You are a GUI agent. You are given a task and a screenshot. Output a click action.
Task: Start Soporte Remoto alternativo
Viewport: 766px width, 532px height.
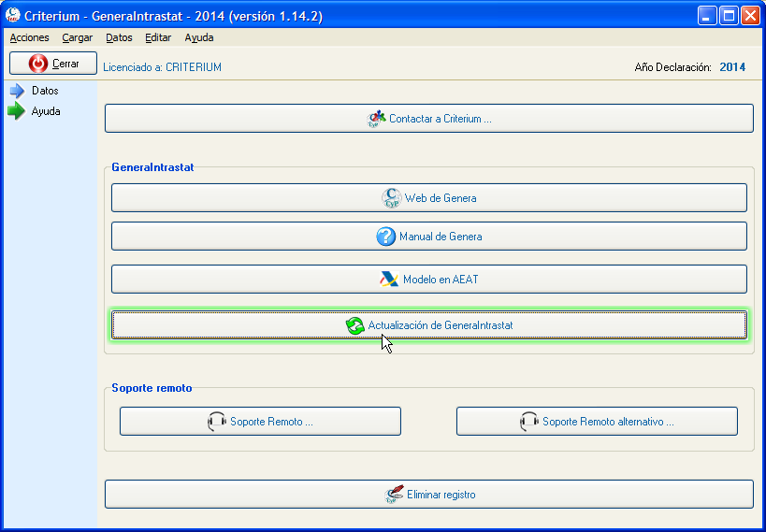click(x=597, y=421)
